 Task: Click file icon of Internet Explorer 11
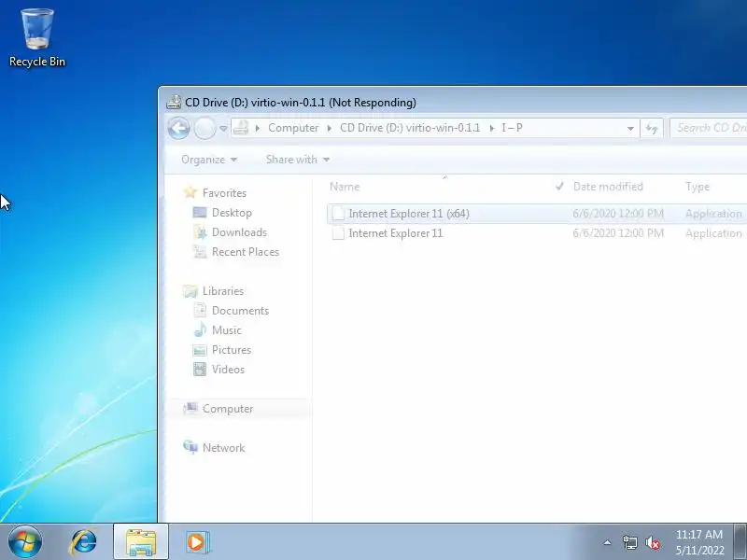338,233
